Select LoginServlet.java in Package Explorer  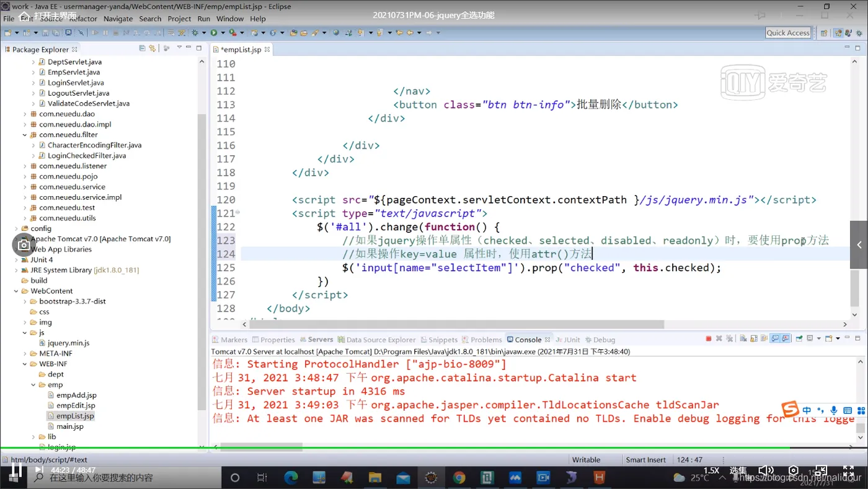pos(76,83)
